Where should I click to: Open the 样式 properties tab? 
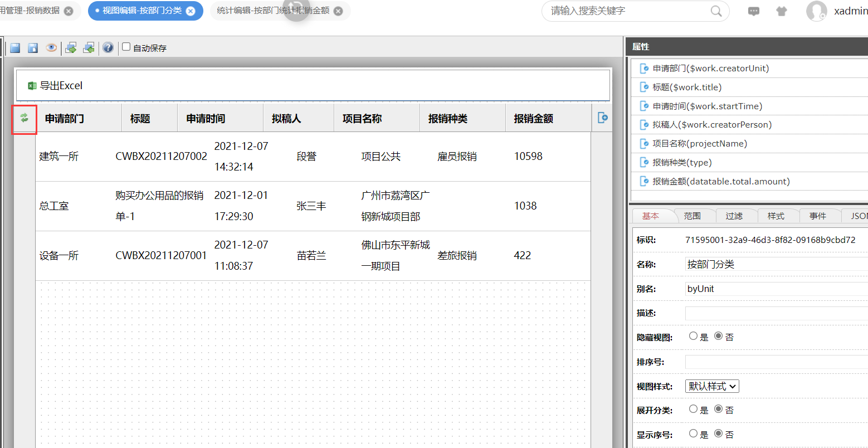(776, 216)
